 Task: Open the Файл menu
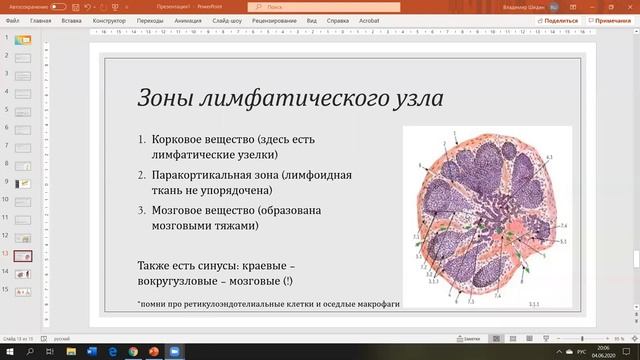[x=13, y=20]
